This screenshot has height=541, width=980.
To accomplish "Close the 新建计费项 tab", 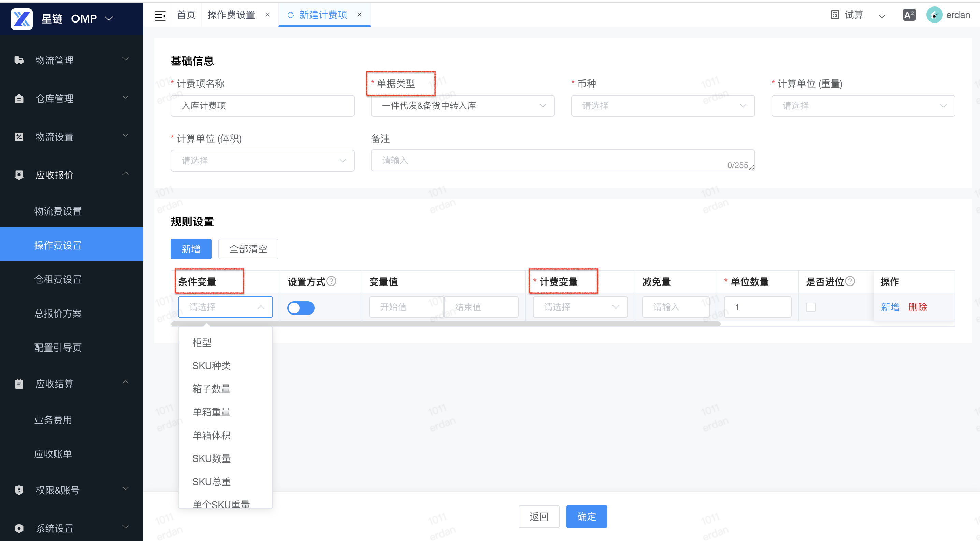I will [359, 15].
